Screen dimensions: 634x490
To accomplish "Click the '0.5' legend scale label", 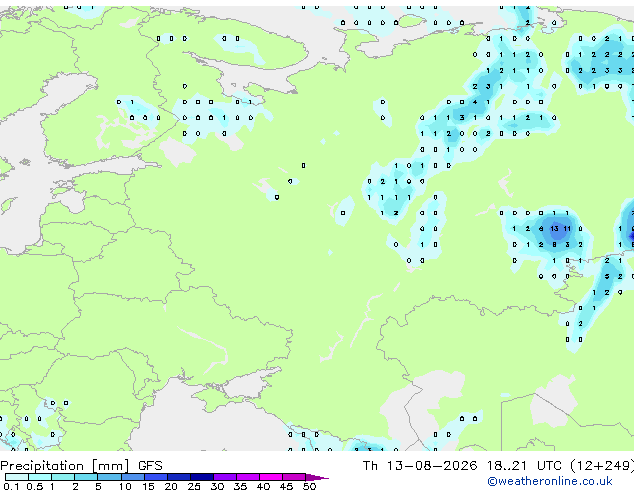I will pyautogui.click(x=34, y=486).
